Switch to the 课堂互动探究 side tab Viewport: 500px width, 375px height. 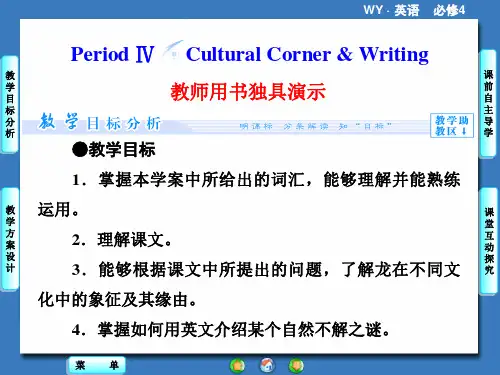tap(489, 241)
